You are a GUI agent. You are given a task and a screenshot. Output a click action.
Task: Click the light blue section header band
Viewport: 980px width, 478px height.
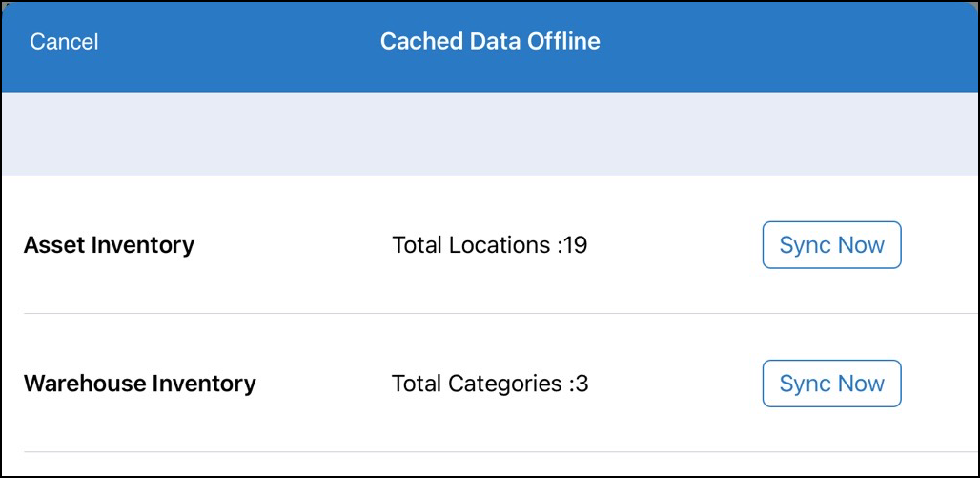pyautogui.click(x=490, y=134)
